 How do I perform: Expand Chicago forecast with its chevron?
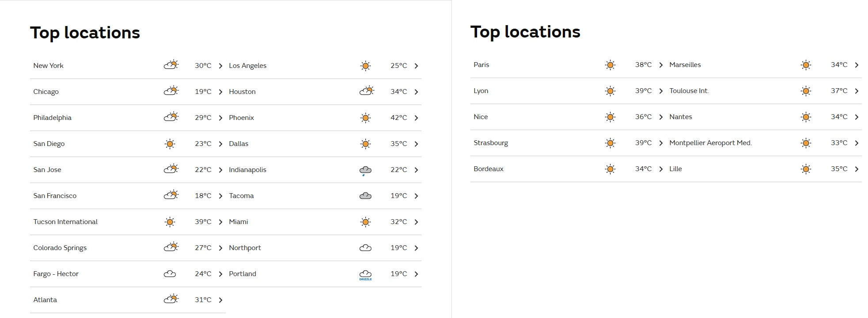pyautogui.click(x=220, y=92)
